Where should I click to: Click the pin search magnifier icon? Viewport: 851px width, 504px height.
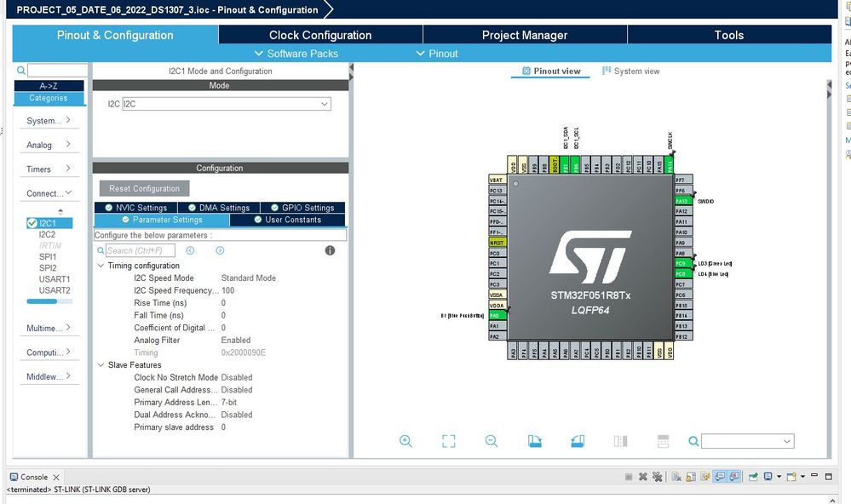point(693,441)
